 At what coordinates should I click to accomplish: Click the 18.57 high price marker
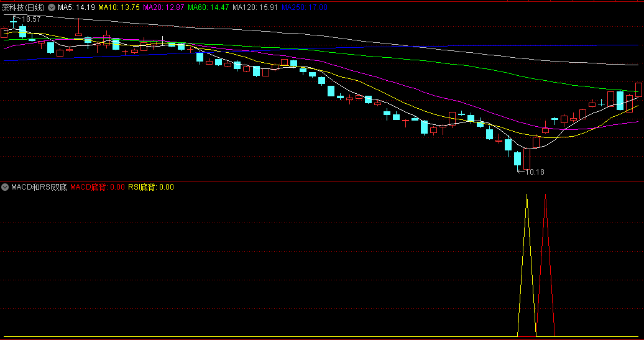point(31,19)
